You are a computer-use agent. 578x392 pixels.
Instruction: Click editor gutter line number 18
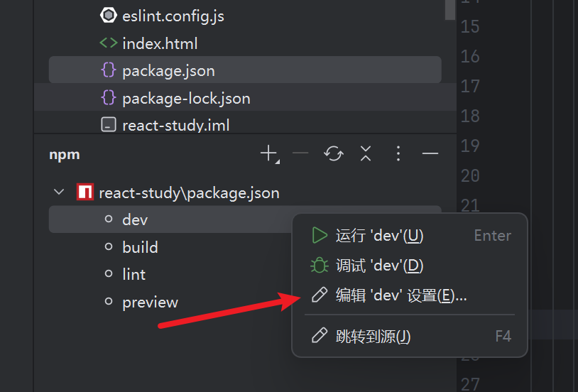470,116
